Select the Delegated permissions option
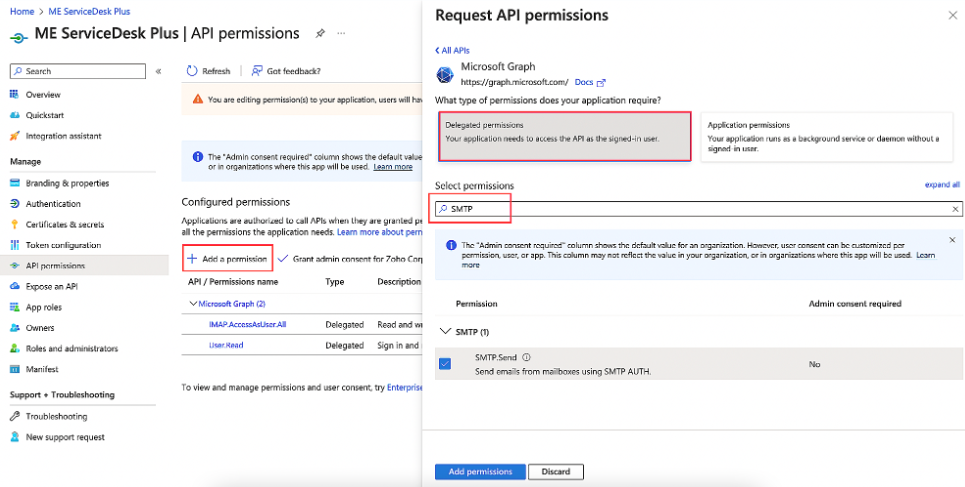 tap(565, 135)
